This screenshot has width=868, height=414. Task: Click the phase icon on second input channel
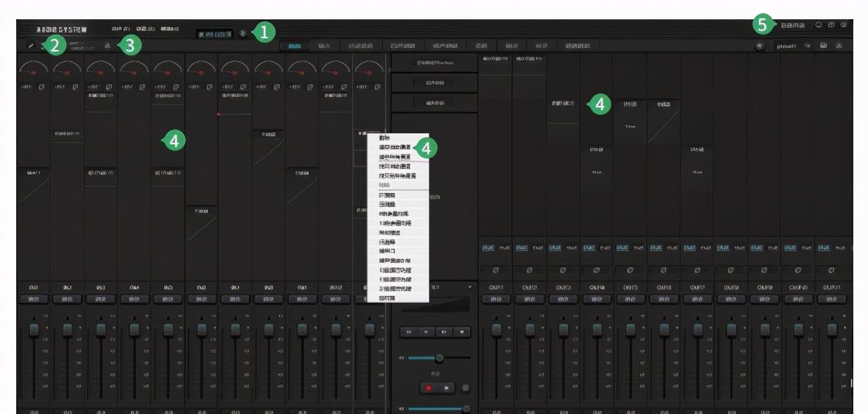click(75, 87)
